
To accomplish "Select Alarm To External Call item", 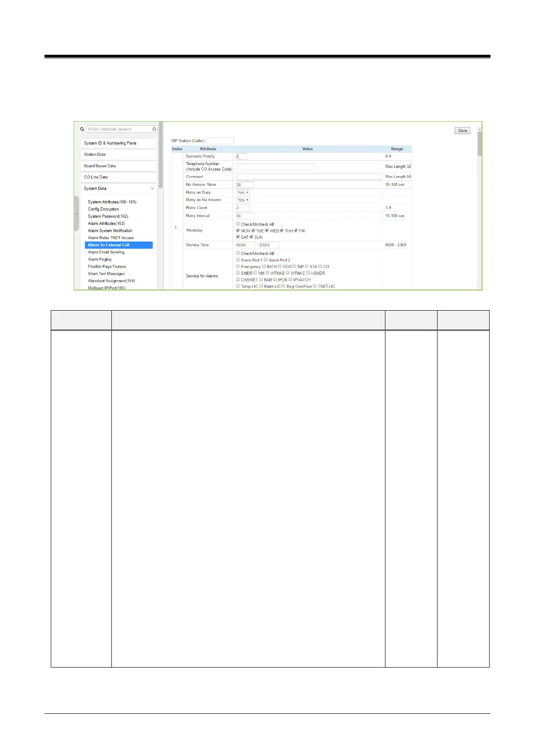I will pyautogui.click(x=119, y=245).
